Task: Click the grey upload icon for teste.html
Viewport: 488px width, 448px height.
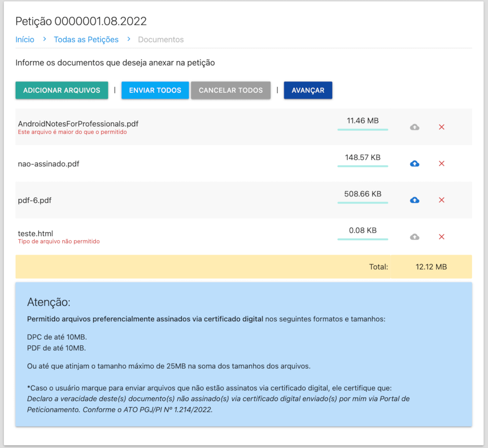Action: [x=414, y=237]
